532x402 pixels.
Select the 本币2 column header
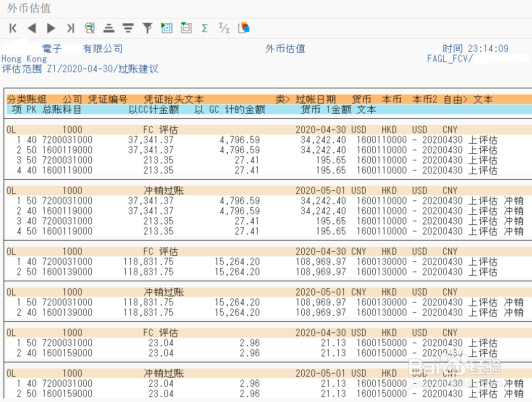[x=425, y=99]
